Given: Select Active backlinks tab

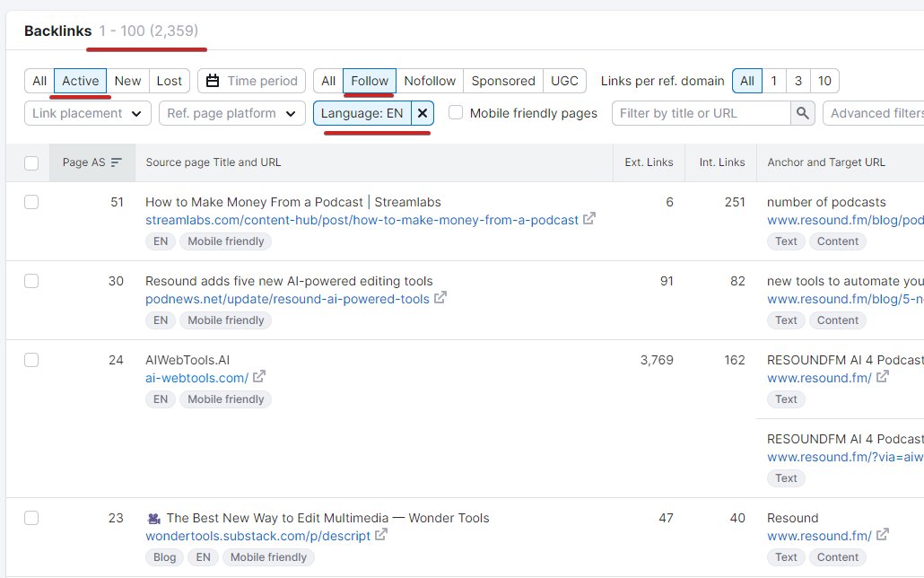Looking at the screenshot, I should point(80,81).
